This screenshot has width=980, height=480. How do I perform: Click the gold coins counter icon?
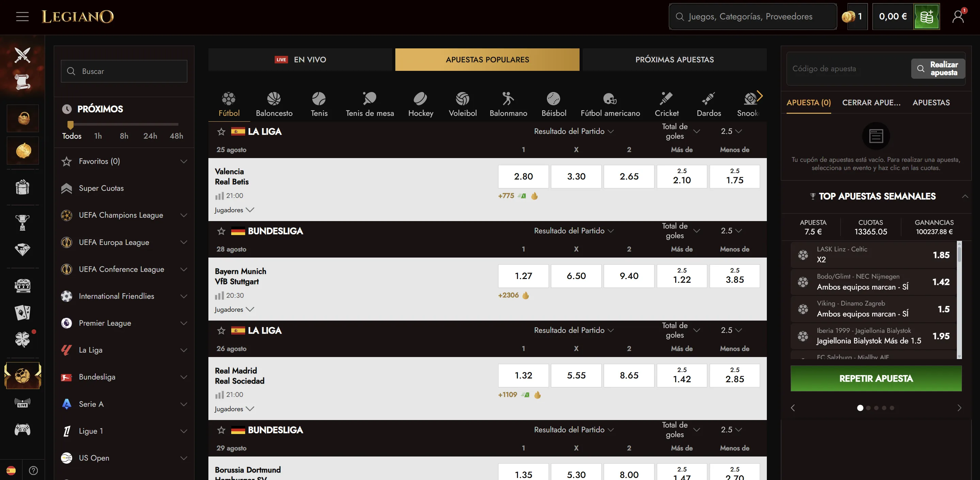pyautogui.click(x=848, y=17)
